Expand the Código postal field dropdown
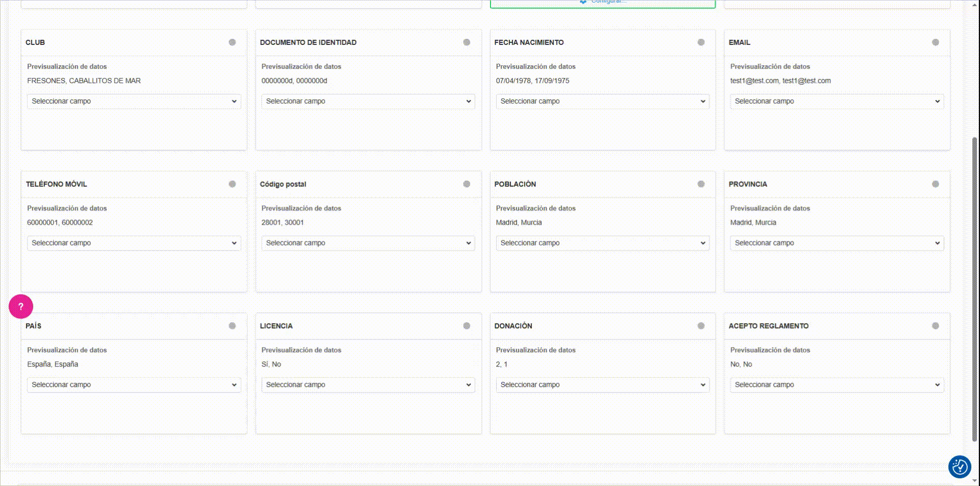The width and height of the screenshot is (980, 486). tap(368, 243)
